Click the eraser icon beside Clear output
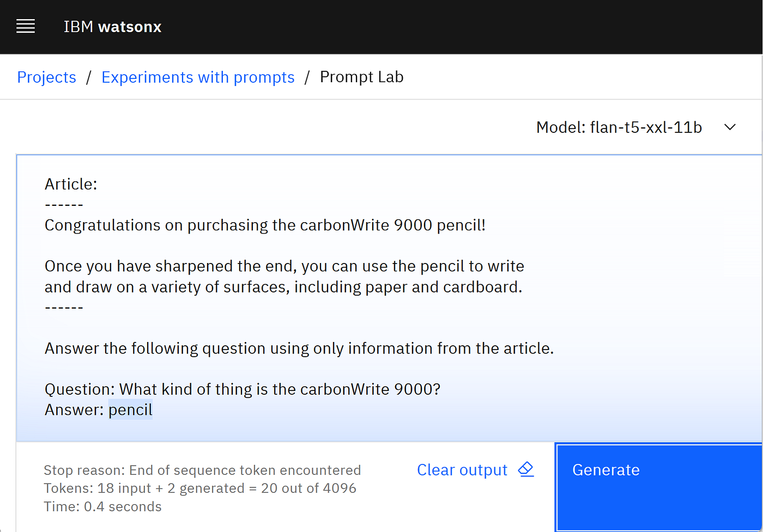 (525, 469)
